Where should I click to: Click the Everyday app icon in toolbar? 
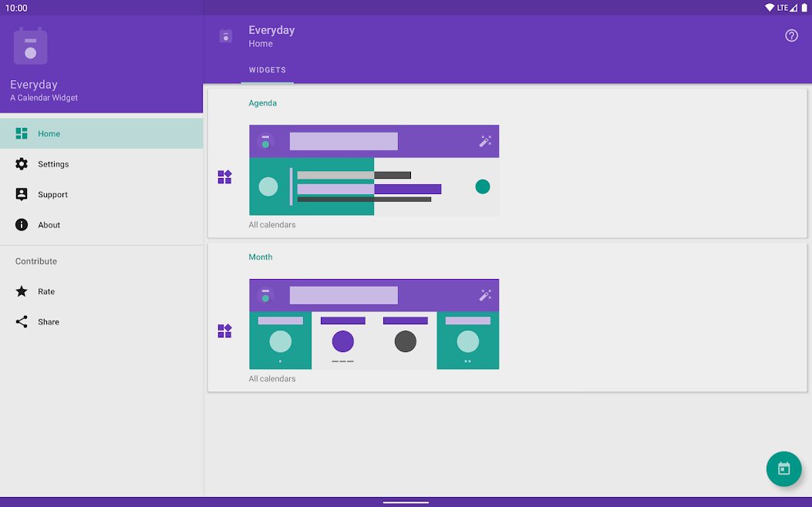pos(226,35)
